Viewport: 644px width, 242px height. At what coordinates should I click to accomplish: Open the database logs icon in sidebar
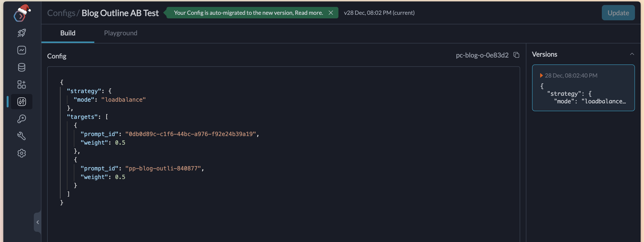(x=21, y=67)
